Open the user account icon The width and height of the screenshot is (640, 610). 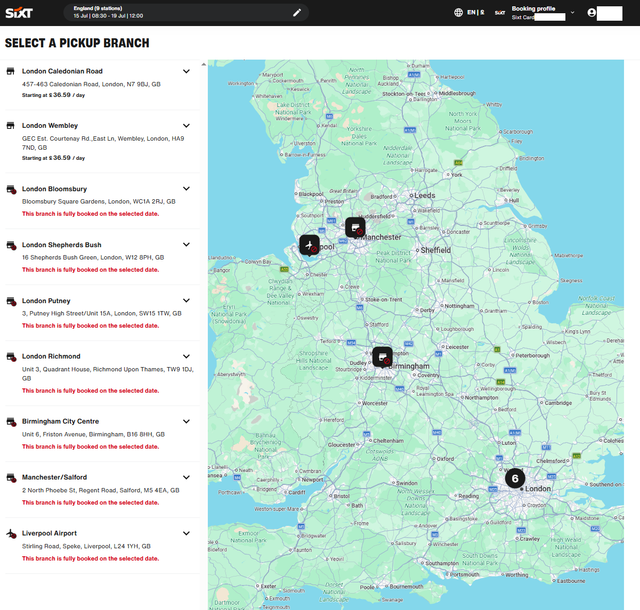point(591,13)
